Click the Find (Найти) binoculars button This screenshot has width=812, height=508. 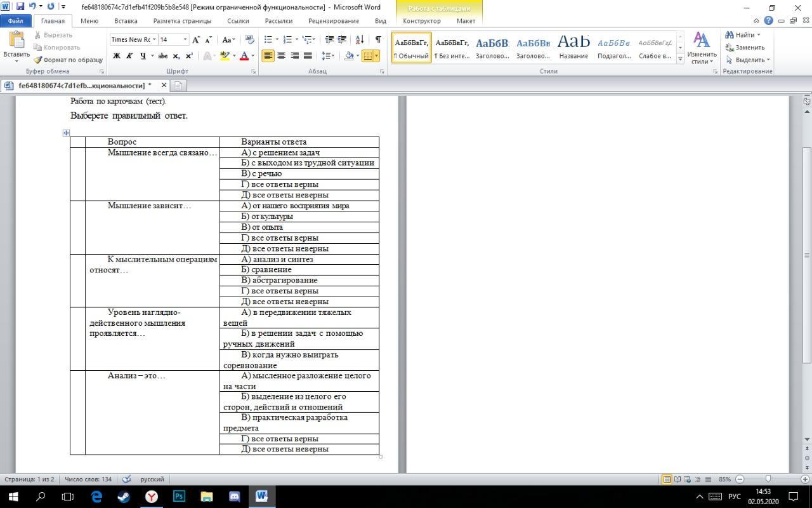click(x=742, y=35)
